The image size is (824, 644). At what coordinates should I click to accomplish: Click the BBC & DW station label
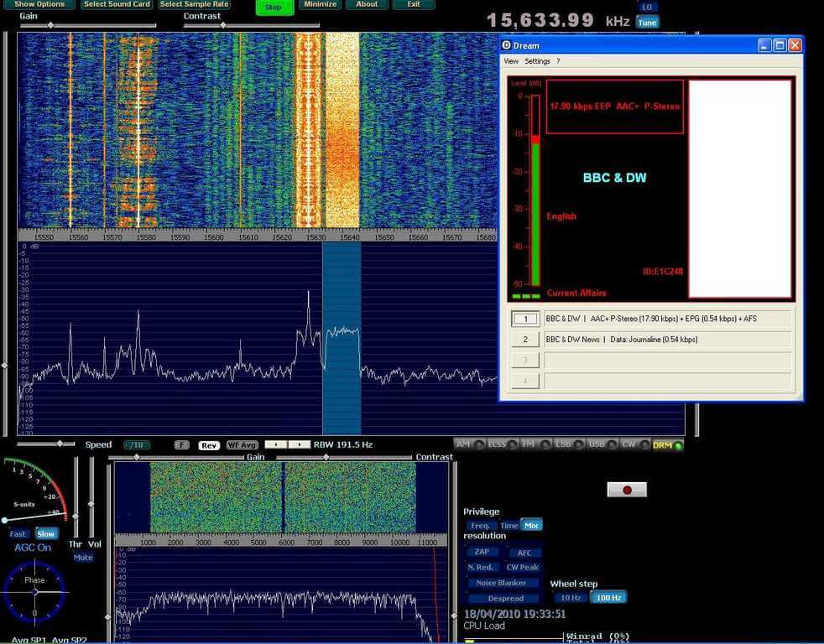tap(614, 178)
